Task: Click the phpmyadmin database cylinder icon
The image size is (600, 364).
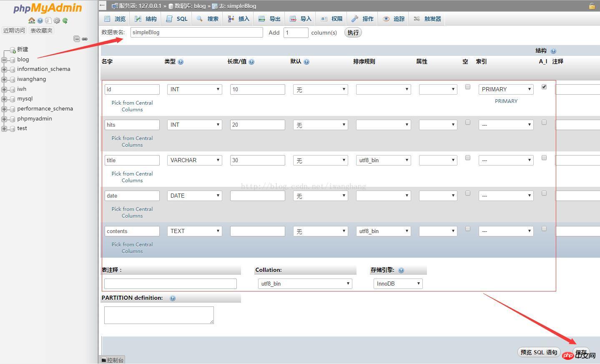Action: pyautogui.click(x=13, y=119)
